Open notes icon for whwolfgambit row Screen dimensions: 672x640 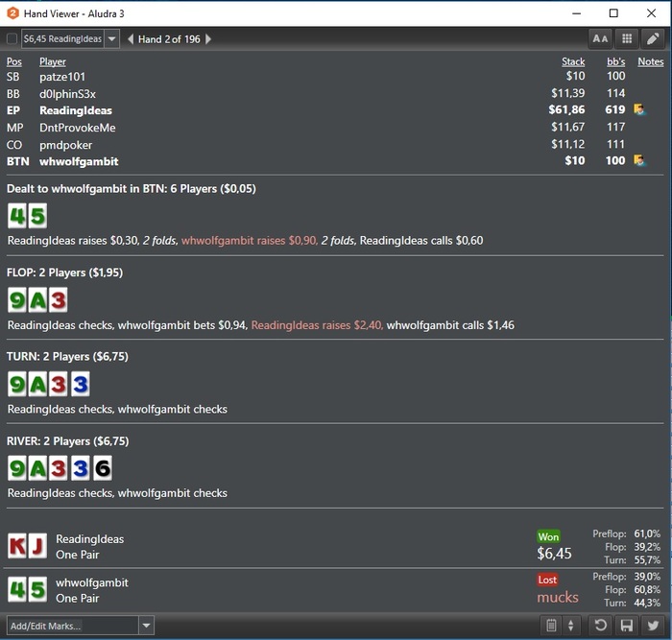(x=639, y=160)
